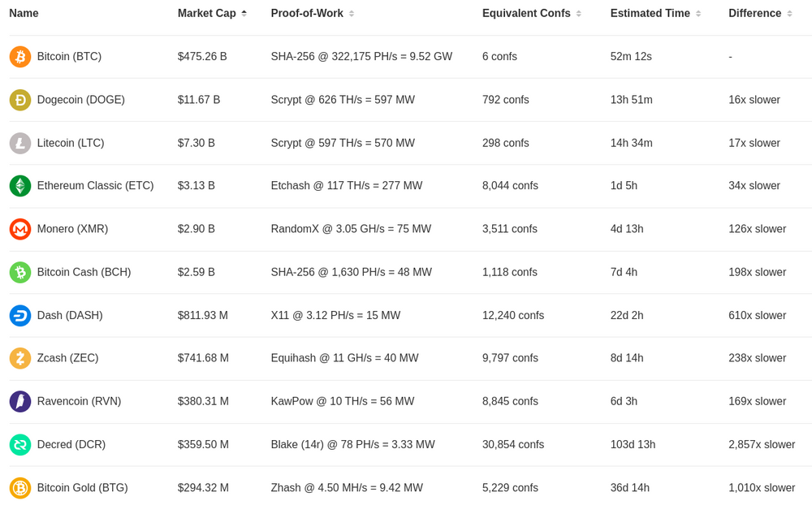
Task: Click the Ravencoin purple logo icon
Action: click(x=20, y=401)
